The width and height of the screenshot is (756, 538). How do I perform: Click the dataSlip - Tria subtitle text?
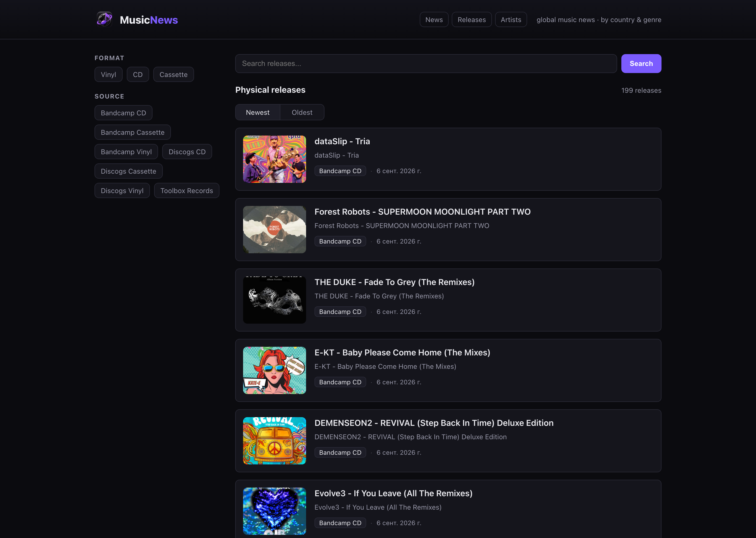click(336, 155)
